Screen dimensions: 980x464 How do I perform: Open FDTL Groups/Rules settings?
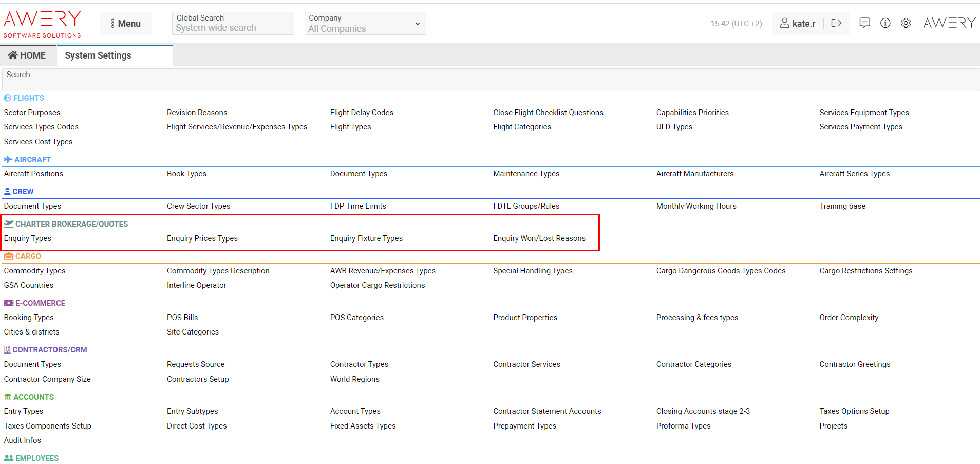pyautogui.click(x=526, y=206)
